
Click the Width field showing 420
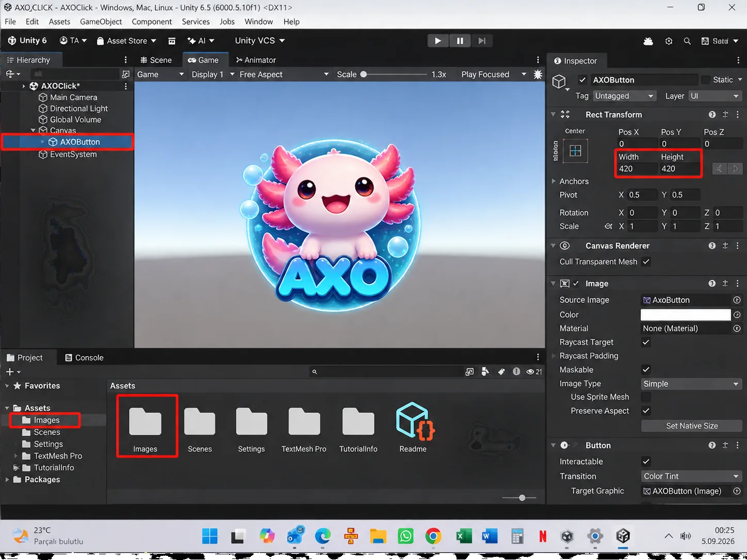(637, 169)
